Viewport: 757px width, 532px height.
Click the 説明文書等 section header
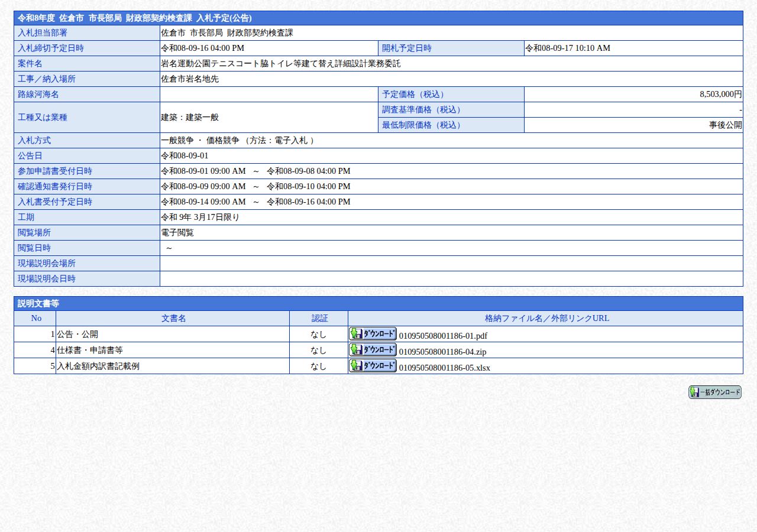pos(378,303)
